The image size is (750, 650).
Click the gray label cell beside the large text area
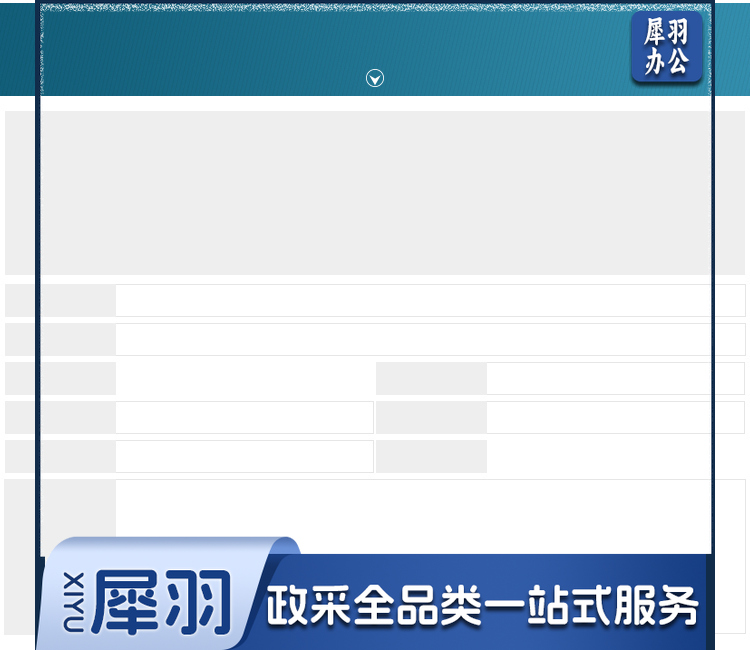60,510
